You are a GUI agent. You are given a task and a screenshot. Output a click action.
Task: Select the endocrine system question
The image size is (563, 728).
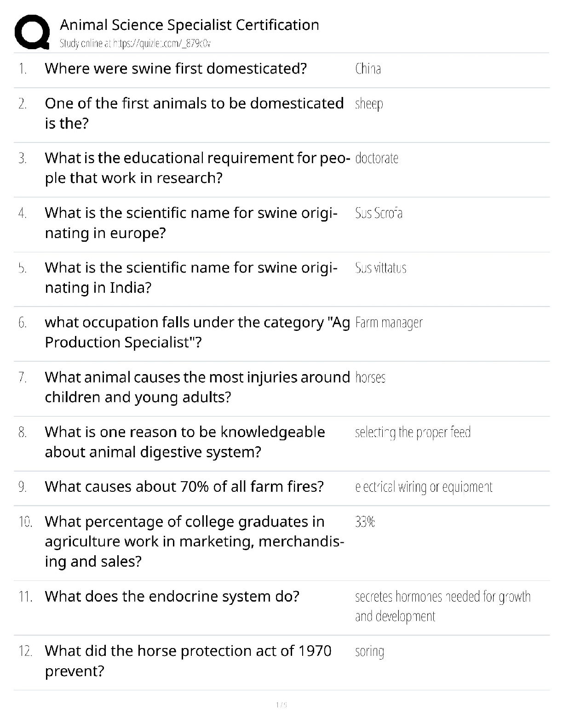tap(172, 596)
